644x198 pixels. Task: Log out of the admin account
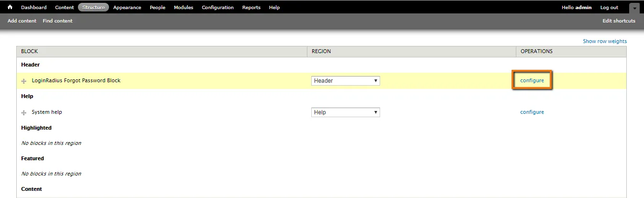click(x=609, y=8)
